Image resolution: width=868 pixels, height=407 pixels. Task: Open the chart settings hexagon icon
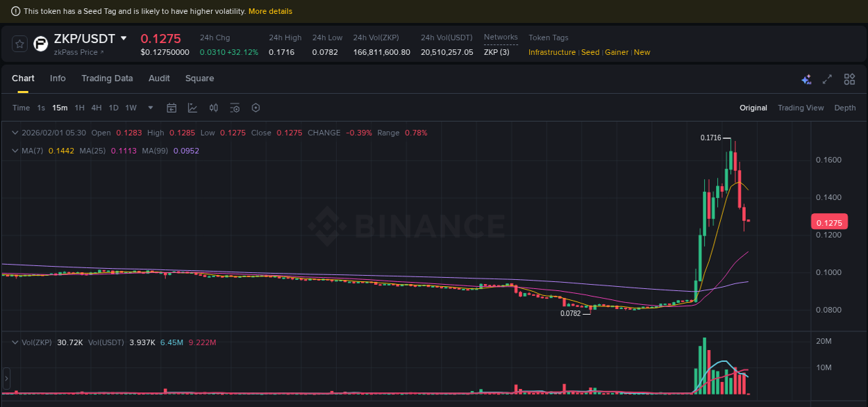coord(256,108)
